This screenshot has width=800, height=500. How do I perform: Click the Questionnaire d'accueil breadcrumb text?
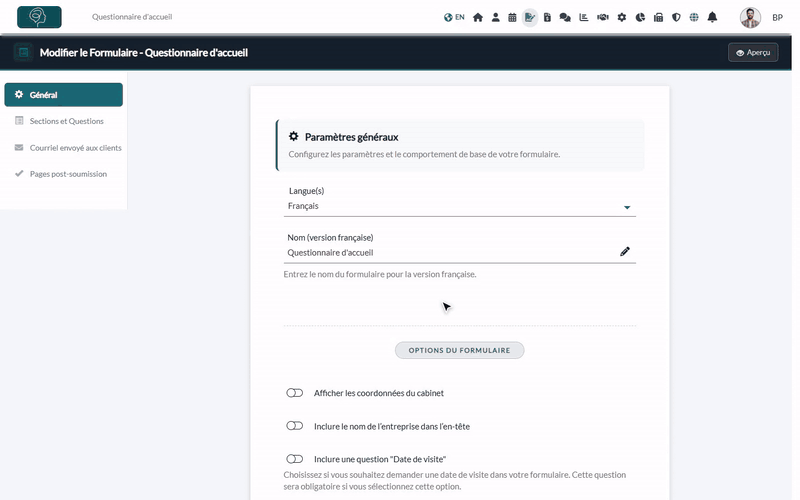[x=132, y=17]
